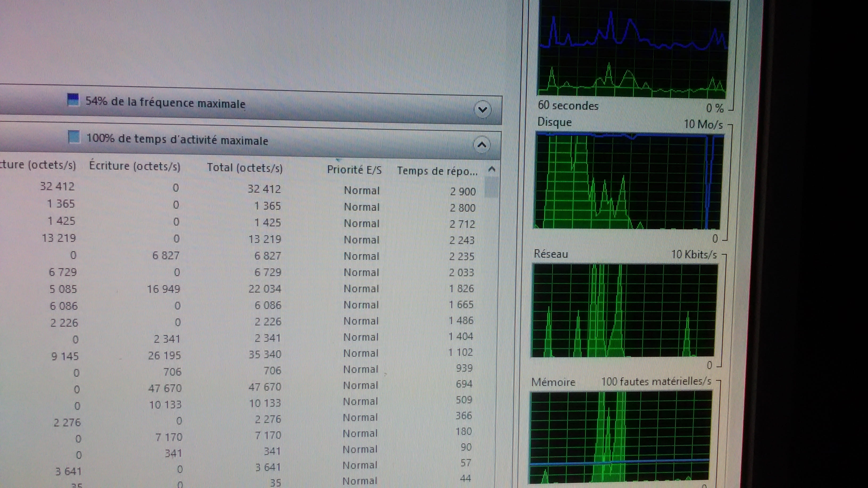Click the CPU graph above 60 secondes
The width and height of the screenshot is (868, 488).
click(633, 49)
